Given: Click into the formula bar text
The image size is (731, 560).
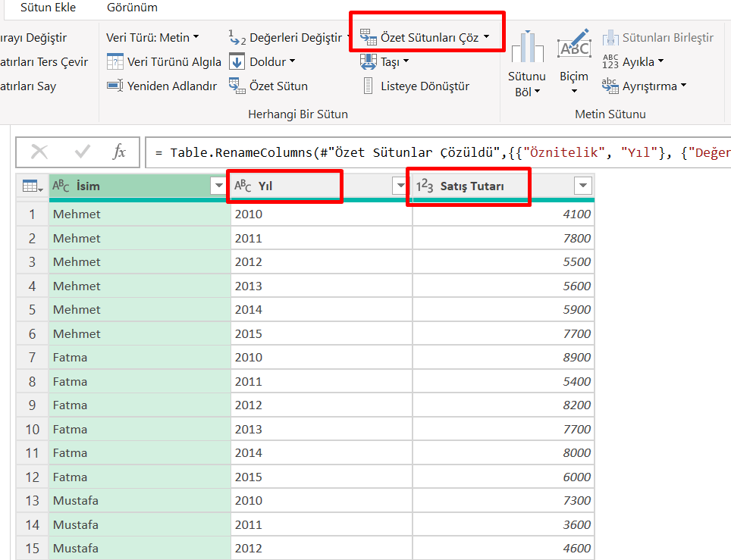Looking at the screenshot, I should pyautogui.click(x=438, y=152).
